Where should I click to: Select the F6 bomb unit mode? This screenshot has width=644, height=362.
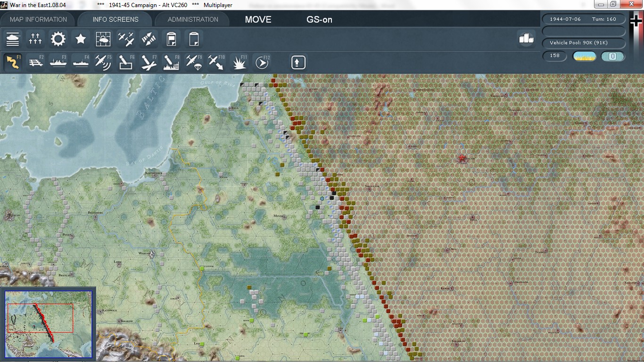click(x=126, y=62)
